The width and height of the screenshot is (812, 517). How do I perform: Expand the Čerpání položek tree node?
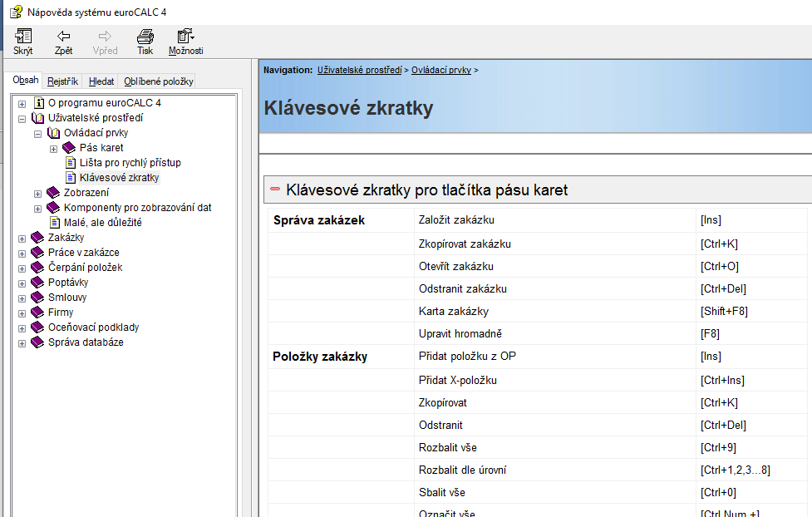click(x=22, y=268)
